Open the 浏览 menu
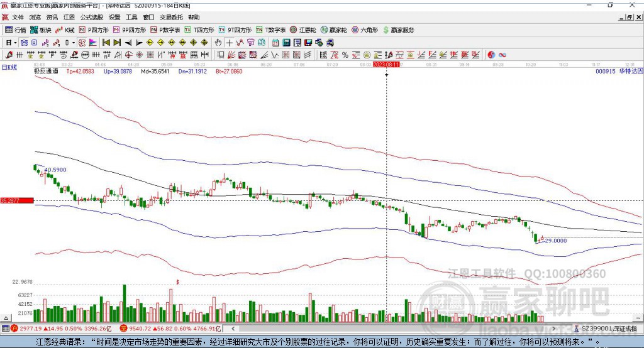This screenshot has width=644, height=348. coord(35,17)
